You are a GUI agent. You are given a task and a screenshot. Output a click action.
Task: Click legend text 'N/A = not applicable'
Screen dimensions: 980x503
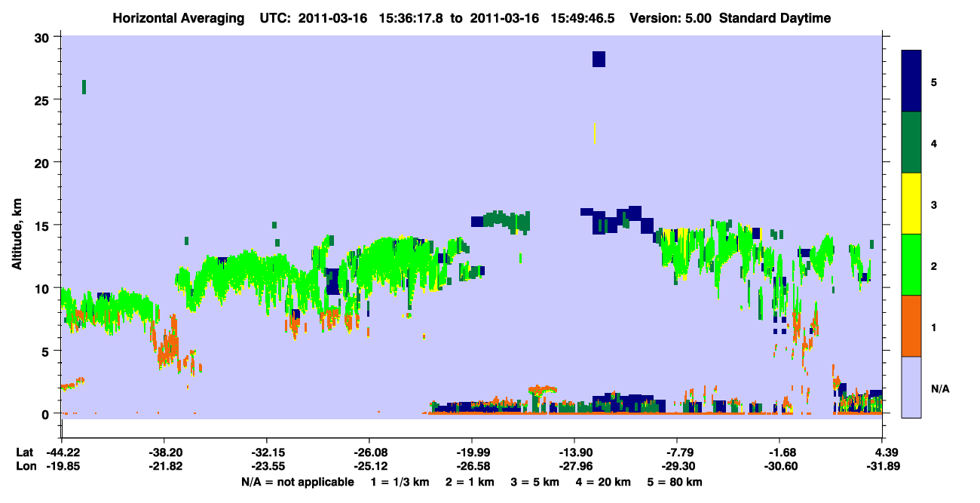pyautogui.click(x=297, y=482)
